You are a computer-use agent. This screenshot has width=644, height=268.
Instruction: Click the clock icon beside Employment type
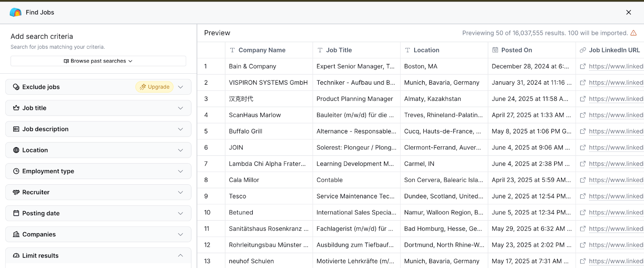[x=16, y=171]
